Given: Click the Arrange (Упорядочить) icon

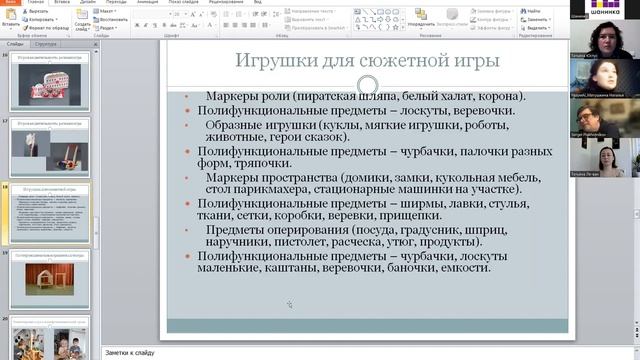Looking at the screenshot, I should point(421,15).
